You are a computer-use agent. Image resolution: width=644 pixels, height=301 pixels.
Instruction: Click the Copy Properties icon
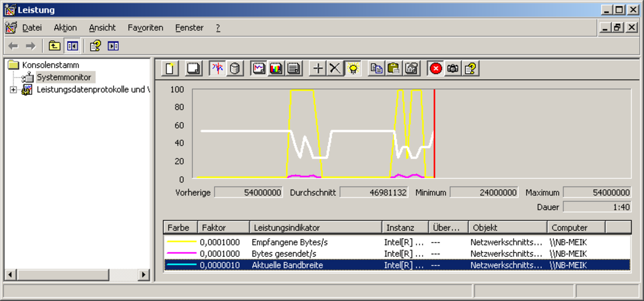pos(376,68)
